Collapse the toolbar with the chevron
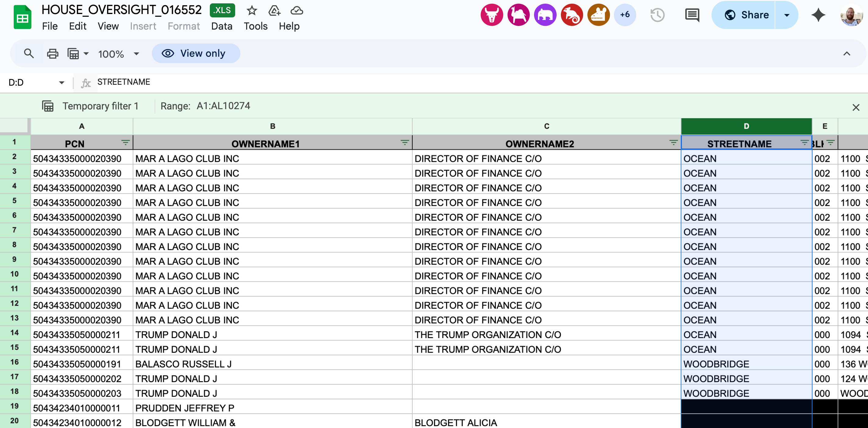This screenshot has height=428, width=868. click(846, 54)
